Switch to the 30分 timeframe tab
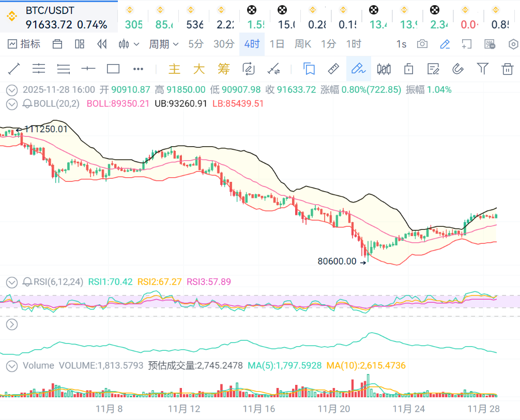Image resolution: width=520 pixels, height=420 pixels. [x=224, y=44]
